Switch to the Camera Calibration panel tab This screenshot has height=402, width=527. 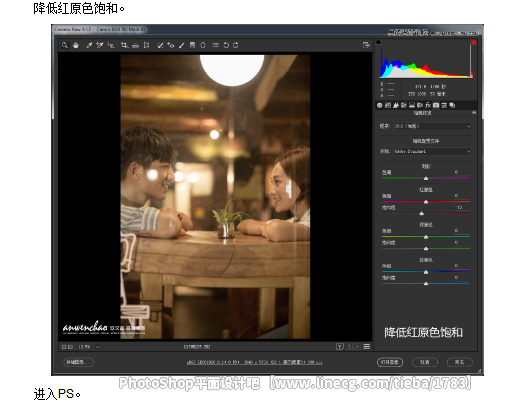pyautogui.click(x=436, y=105)
